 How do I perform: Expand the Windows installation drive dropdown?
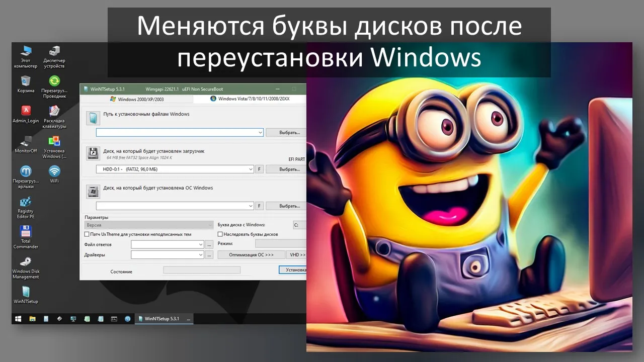pyautogui.click(x=251, y=206)
